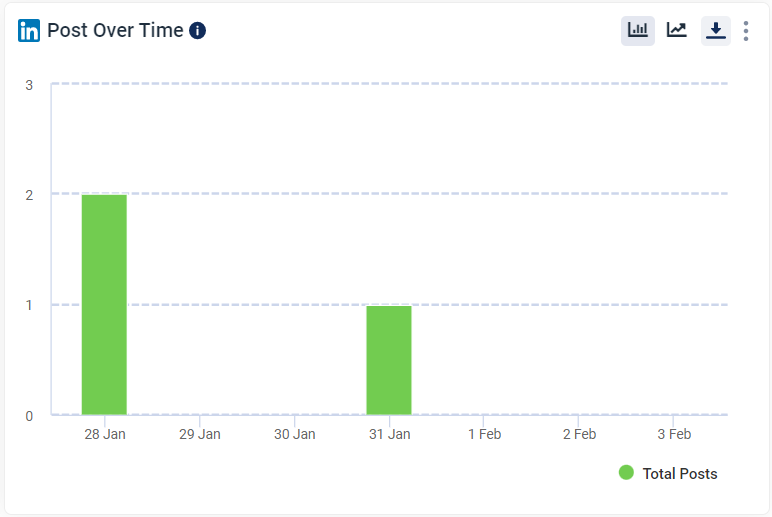The width and height of the screenshot is (772, 517).
Task: Switch to line chart view
Action: [x=677, y=30]
